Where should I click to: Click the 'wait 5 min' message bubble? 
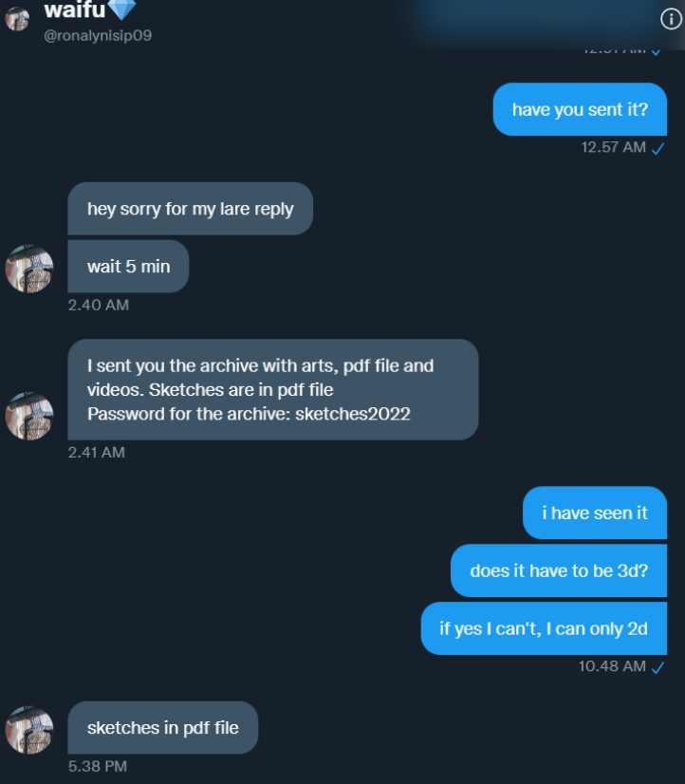pos(128,267)
